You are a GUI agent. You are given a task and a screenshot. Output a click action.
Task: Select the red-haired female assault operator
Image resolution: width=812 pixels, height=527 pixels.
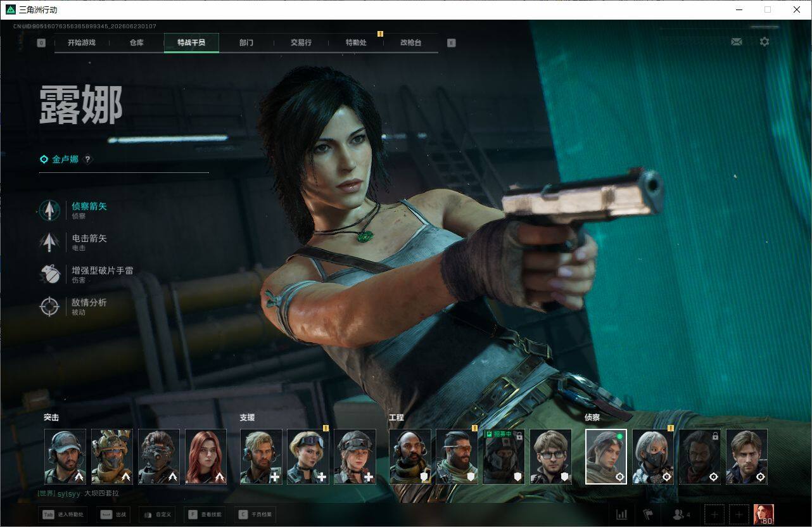(206, 457)
